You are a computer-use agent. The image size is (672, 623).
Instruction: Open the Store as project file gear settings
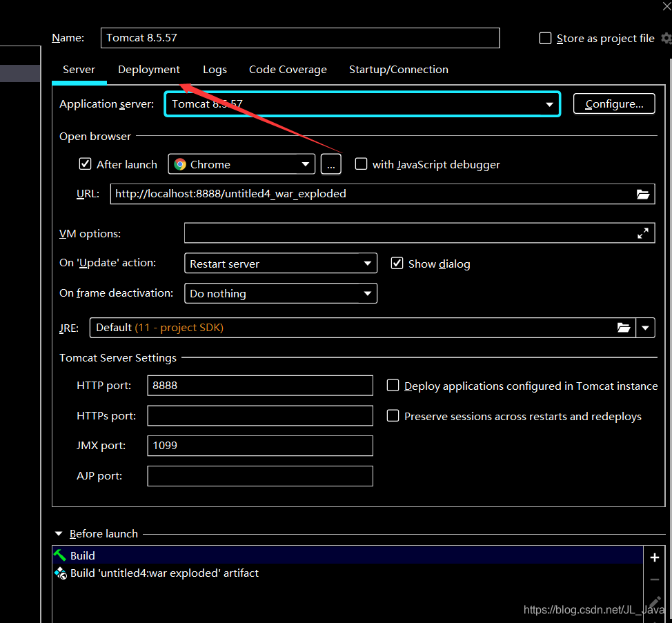click(x=666, y=38)
